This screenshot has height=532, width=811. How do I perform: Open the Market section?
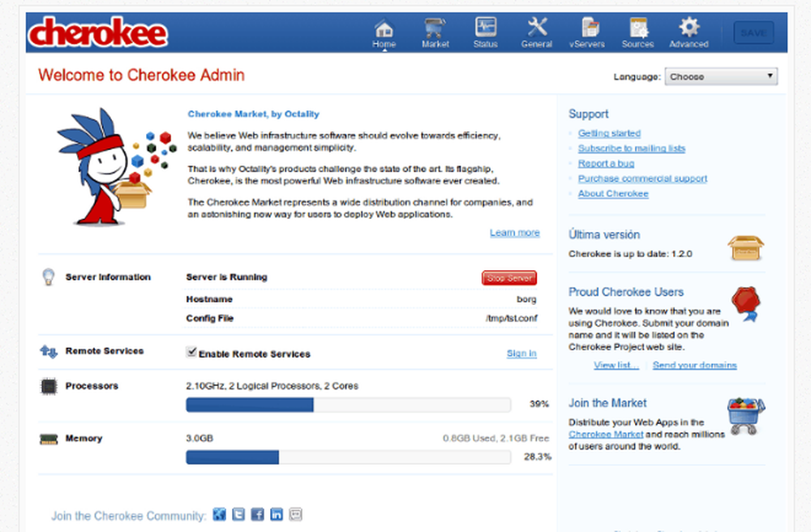435,33
